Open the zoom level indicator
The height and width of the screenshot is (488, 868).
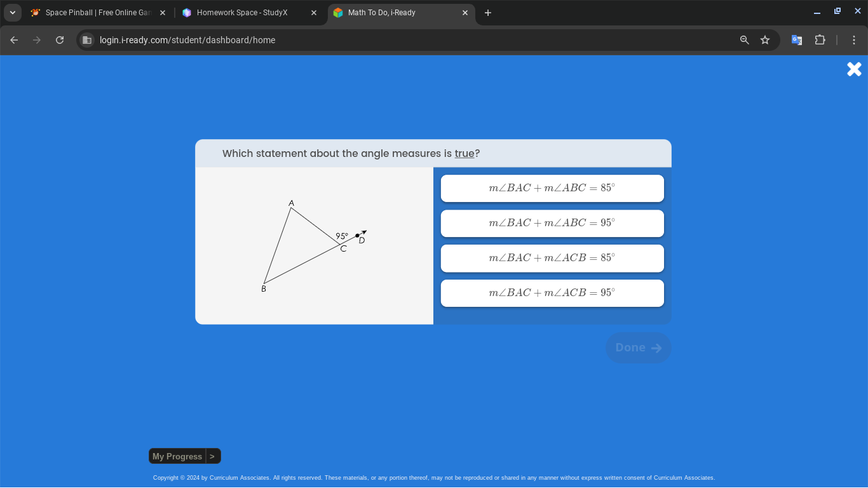click(x=745, y=40)
